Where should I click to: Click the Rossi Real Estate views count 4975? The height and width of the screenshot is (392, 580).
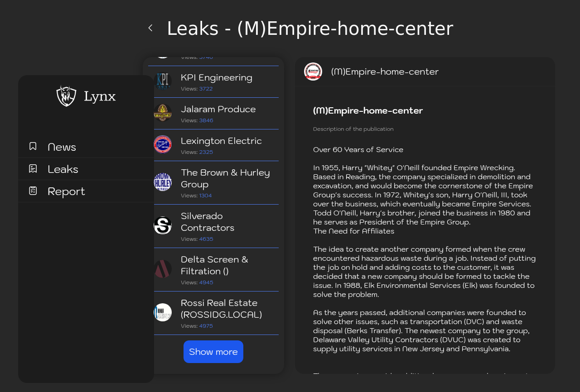(x=206, y=326)
